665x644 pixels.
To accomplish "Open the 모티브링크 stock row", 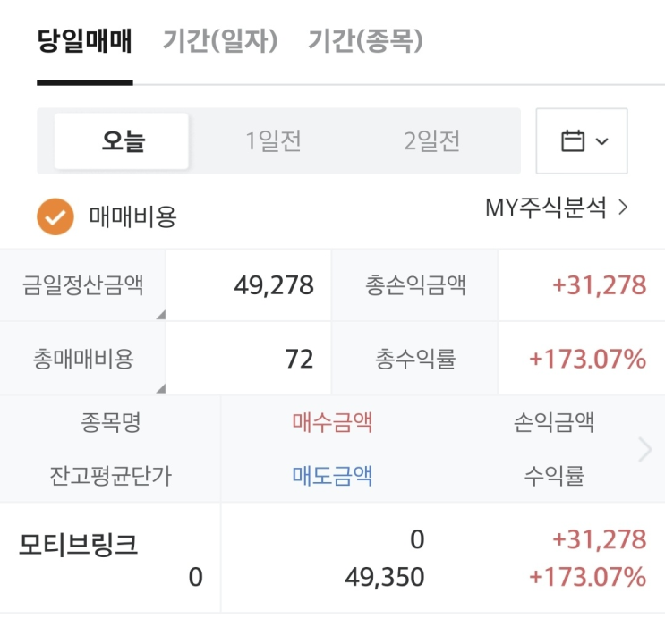I will coord(79,545).
